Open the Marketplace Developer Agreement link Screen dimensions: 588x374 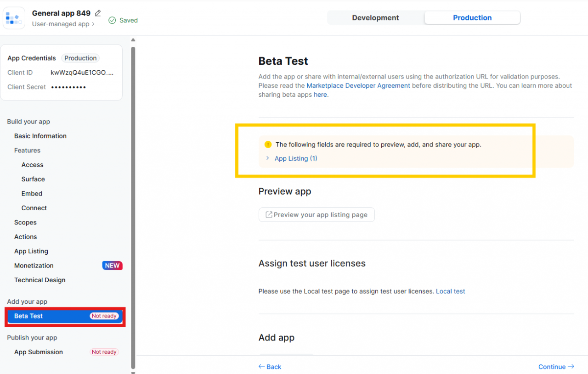[358, 86]
